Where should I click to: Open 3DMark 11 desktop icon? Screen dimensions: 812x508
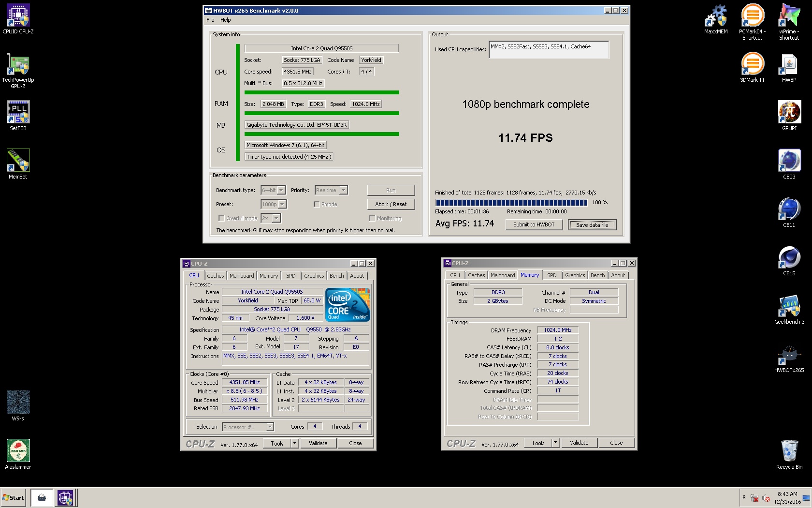[x=753, y=67]
